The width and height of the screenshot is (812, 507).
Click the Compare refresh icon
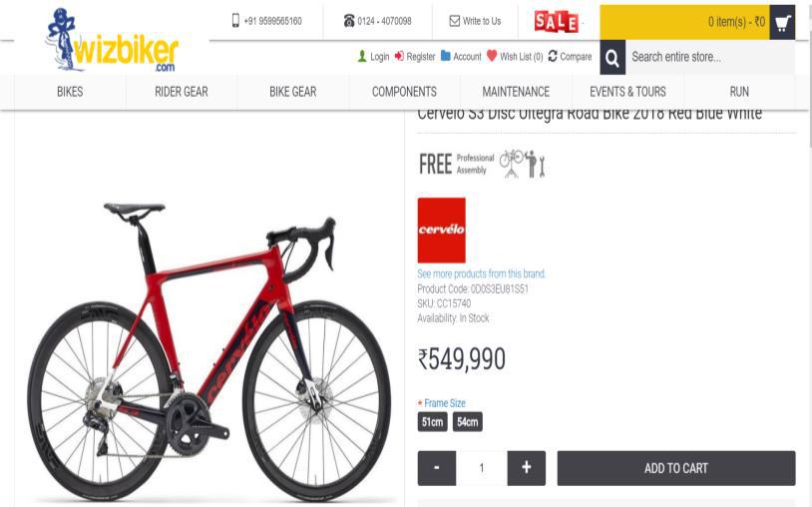click(x=553, y=56)
